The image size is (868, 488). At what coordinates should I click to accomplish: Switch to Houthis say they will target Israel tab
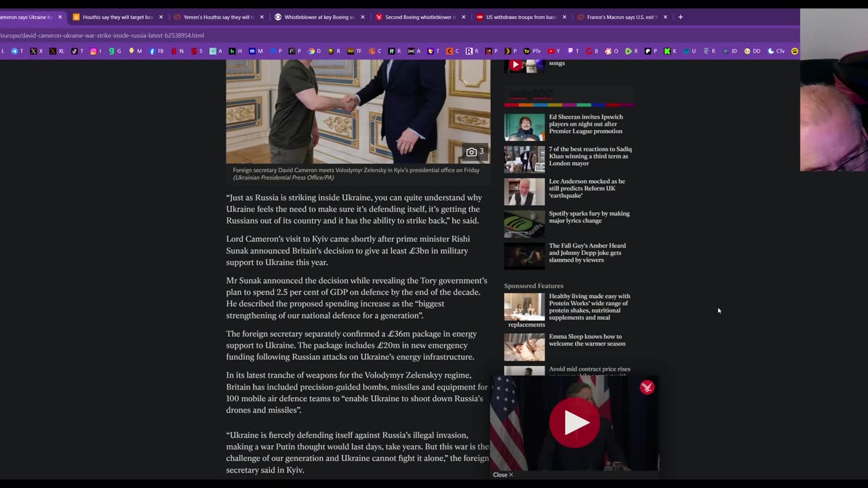coord(117,17)
